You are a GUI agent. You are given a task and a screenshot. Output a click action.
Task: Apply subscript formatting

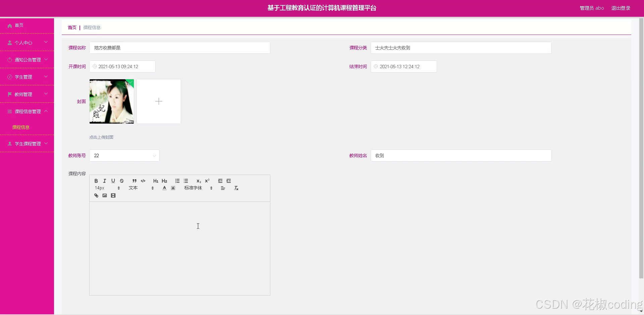pos(199,181)
